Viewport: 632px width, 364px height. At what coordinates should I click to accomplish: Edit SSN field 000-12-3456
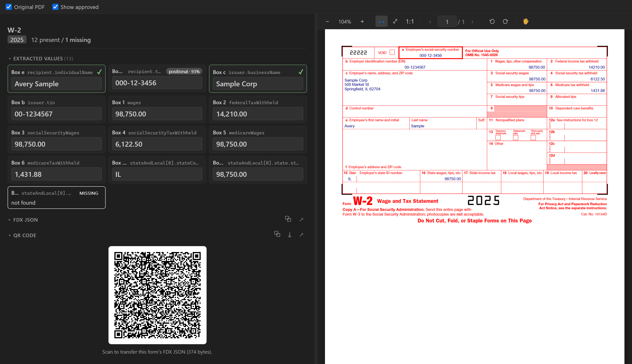157,83
